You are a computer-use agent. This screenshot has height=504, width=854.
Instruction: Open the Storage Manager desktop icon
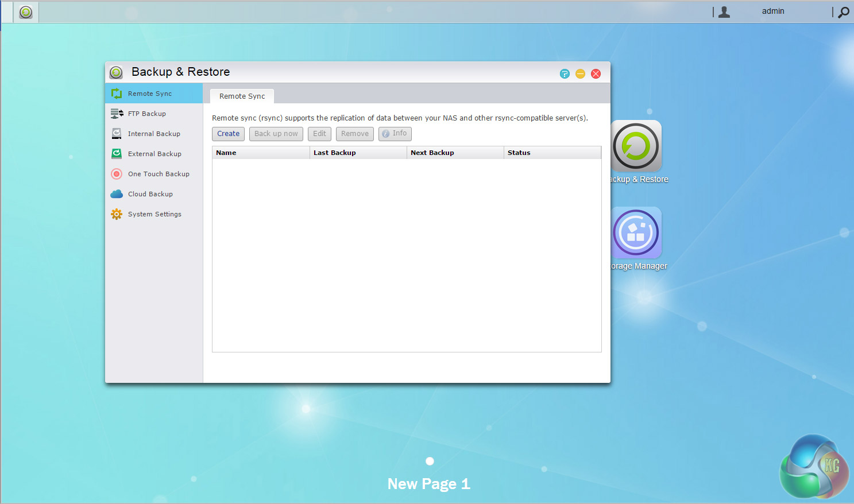pos(636,234)
